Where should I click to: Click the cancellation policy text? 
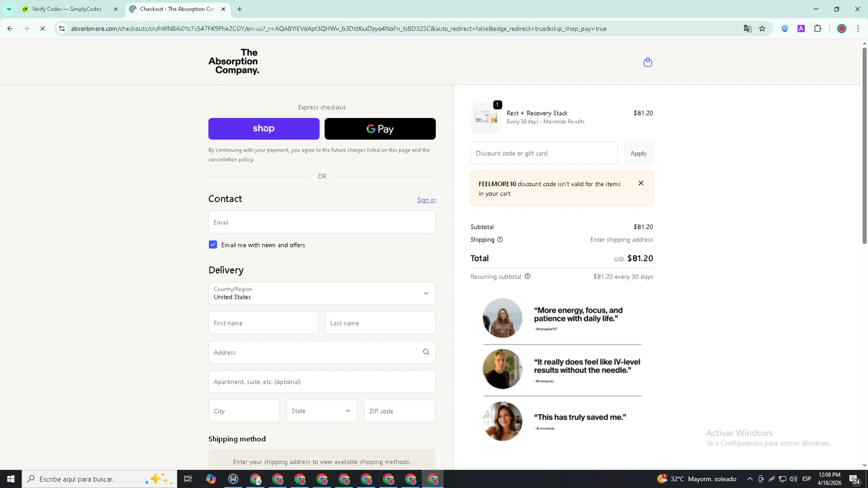click(x=231, y=160)
